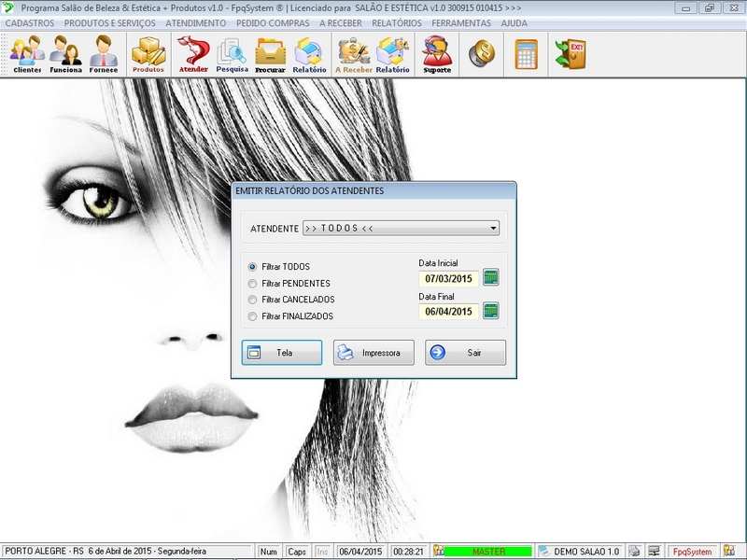Choose the Filtrar CANCELADOS radio button

(x=252, y=301)
